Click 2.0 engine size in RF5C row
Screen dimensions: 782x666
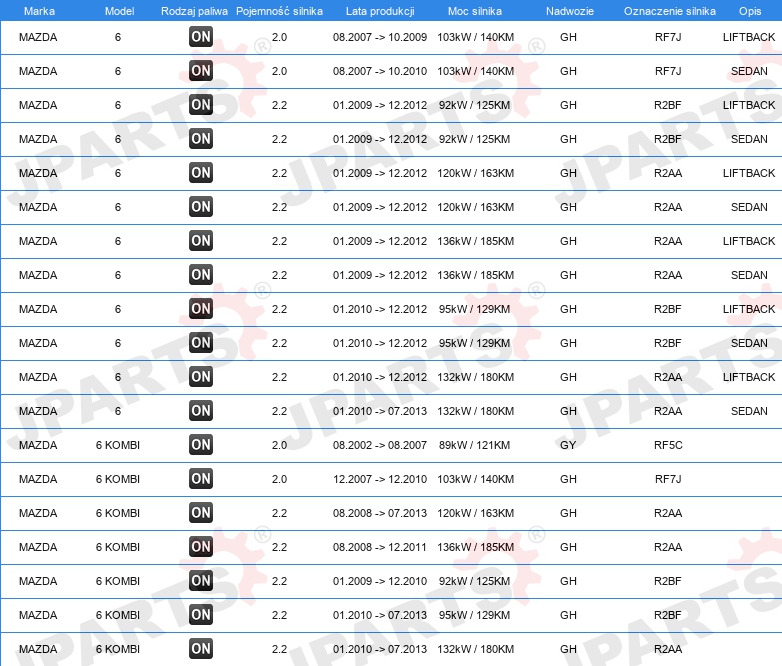279,445
